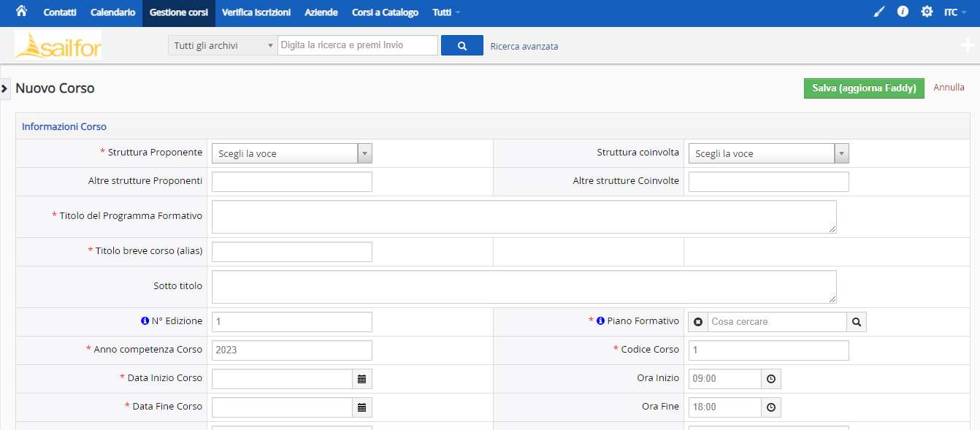Image resolution: width=980 pixels, height=430 pixels.
Task: Clear the Piano Formativo lookup field
Action: [698, 322]
